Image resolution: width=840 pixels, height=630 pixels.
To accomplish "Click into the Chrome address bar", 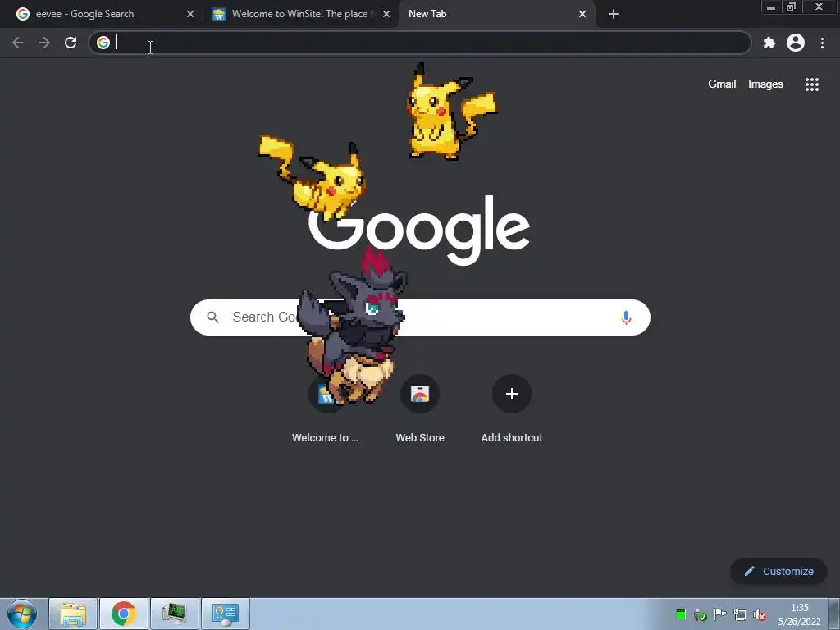I will coord(420,43).
